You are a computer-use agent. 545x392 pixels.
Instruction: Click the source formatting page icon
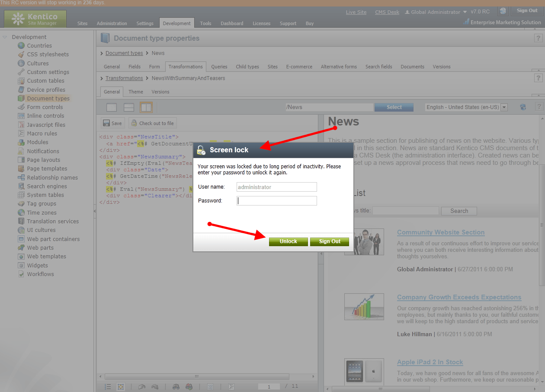(210, 387)
